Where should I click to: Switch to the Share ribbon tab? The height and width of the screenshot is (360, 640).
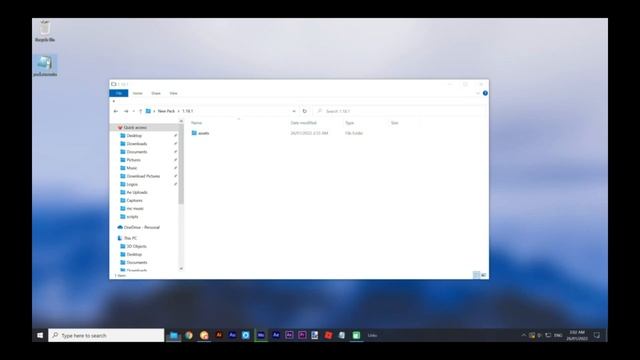click(x=156, y=93)
